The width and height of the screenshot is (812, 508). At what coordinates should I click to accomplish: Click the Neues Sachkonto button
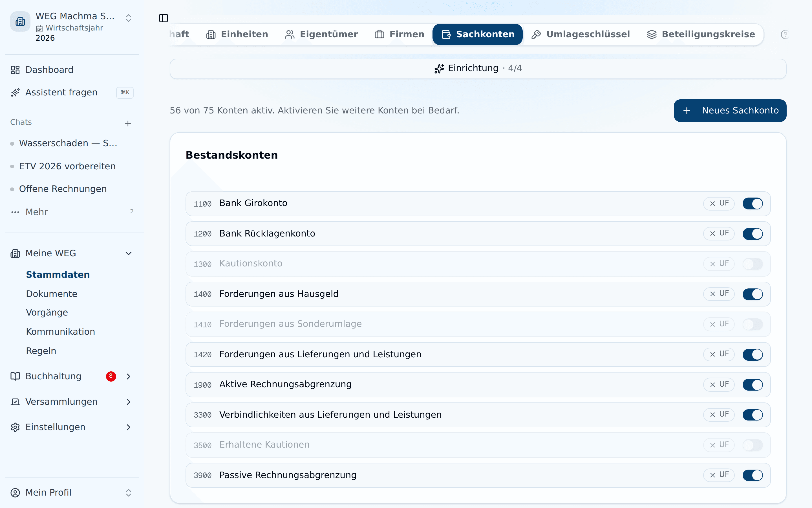(x=730, y=111)
